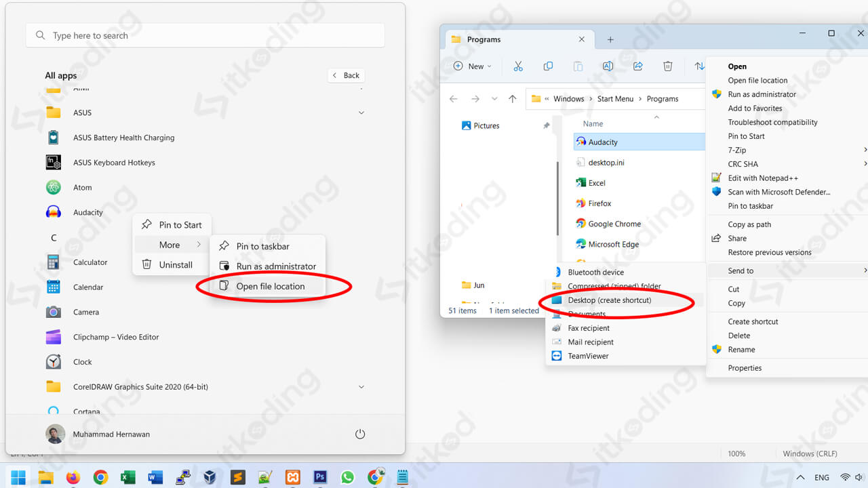Click the Share icon in Explorer toolbar
868x488 pixels.
coord(637,66)
